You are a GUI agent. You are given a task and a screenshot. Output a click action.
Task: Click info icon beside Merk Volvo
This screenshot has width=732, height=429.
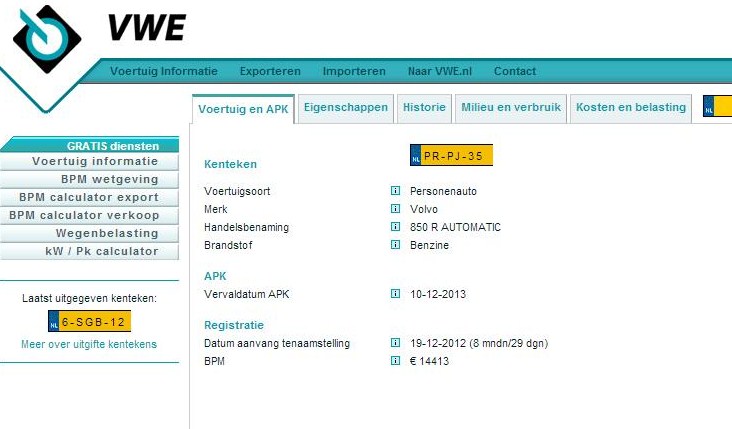tap(395, 209)
